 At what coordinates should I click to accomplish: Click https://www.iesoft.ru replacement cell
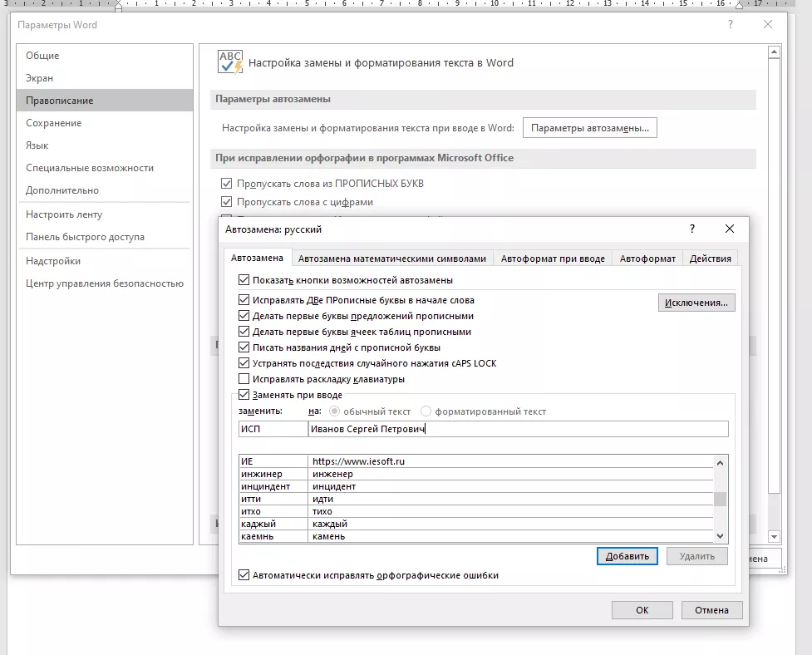click(x=510, y=461)
